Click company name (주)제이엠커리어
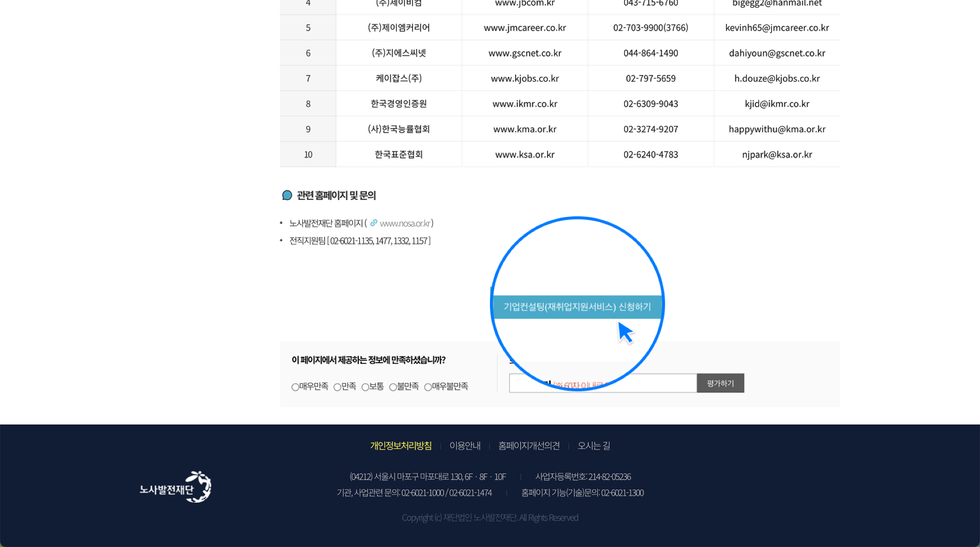This screenshot has height=547, width=980. 399,28
